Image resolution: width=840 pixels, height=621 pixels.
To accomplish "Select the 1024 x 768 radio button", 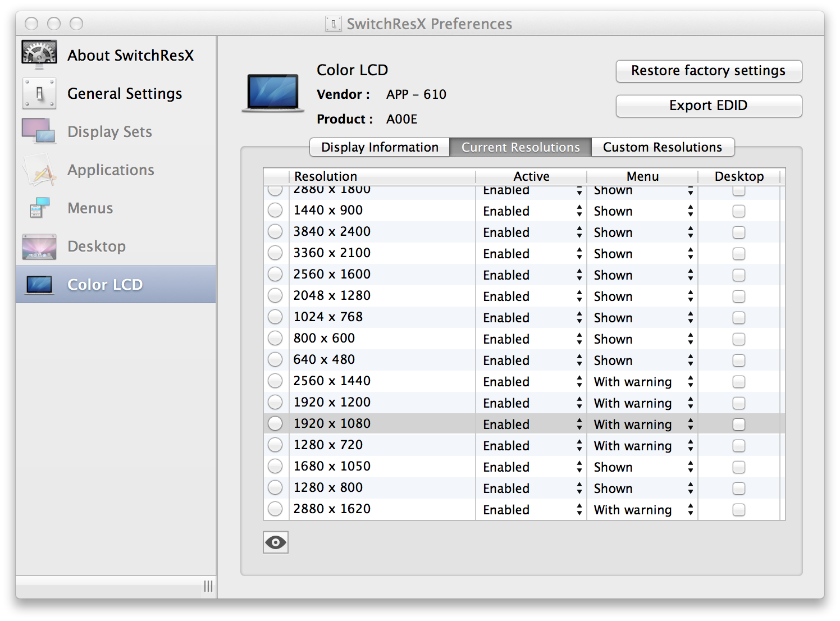I will (275, 317).
